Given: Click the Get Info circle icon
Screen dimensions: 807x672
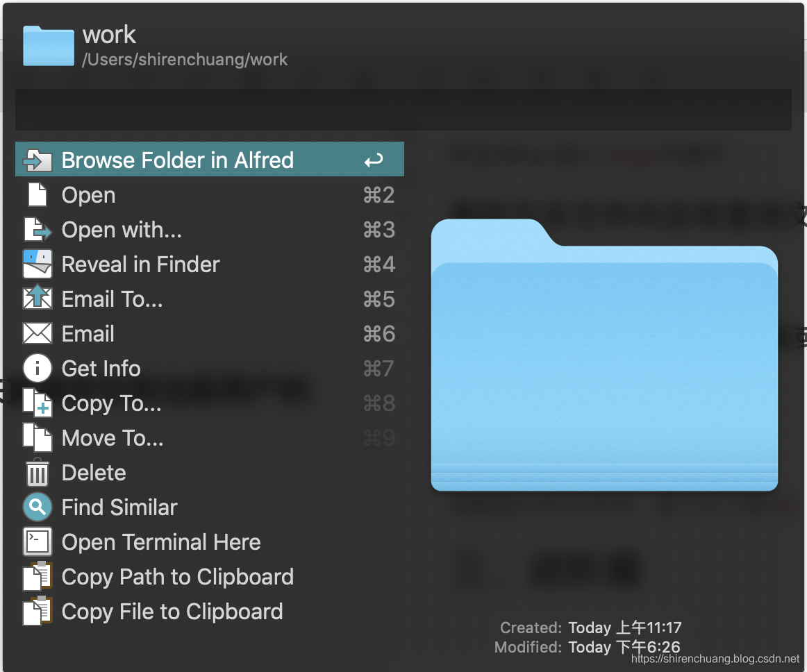Looking at the screenshot, I should tap(38, 369).
